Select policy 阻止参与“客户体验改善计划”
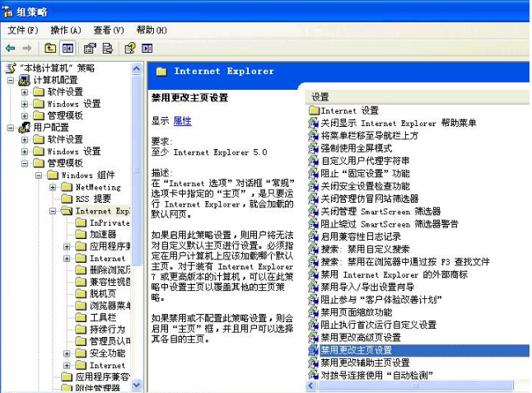 (381, 299)
